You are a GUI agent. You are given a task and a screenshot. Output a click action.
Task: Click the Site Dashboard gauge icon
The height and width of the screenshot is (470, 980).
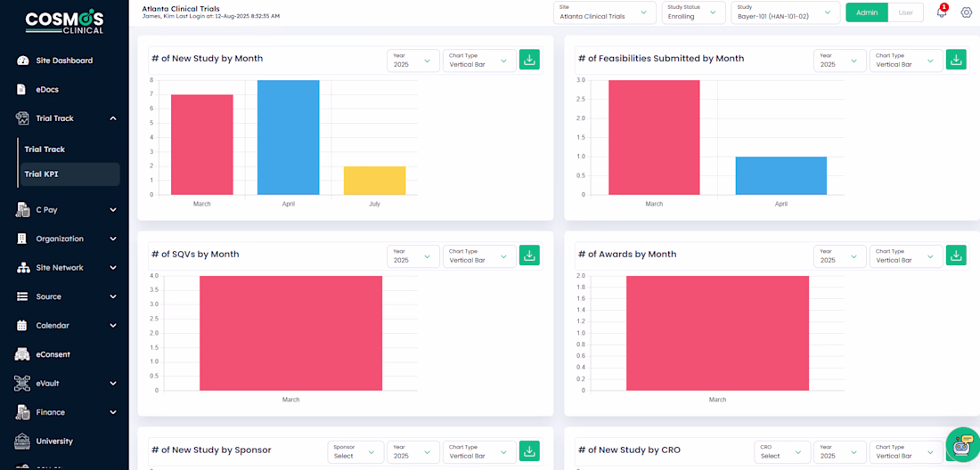point(23,61)
